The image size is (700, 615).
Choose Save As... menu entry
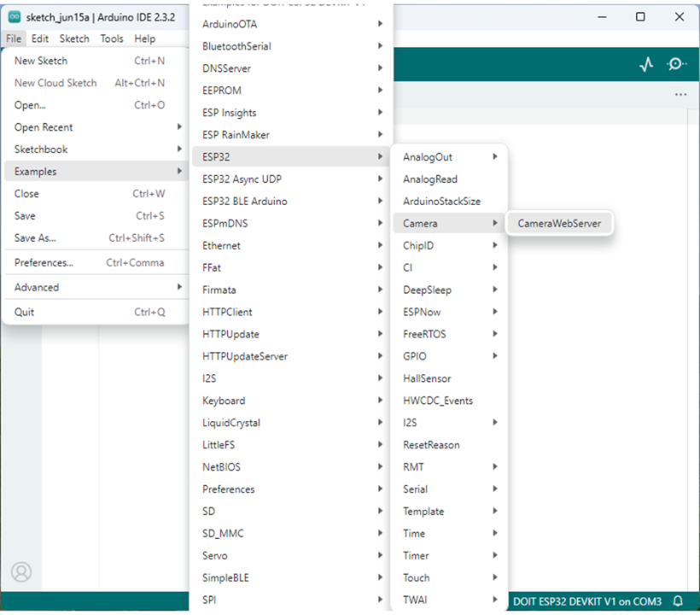point(95,238)
